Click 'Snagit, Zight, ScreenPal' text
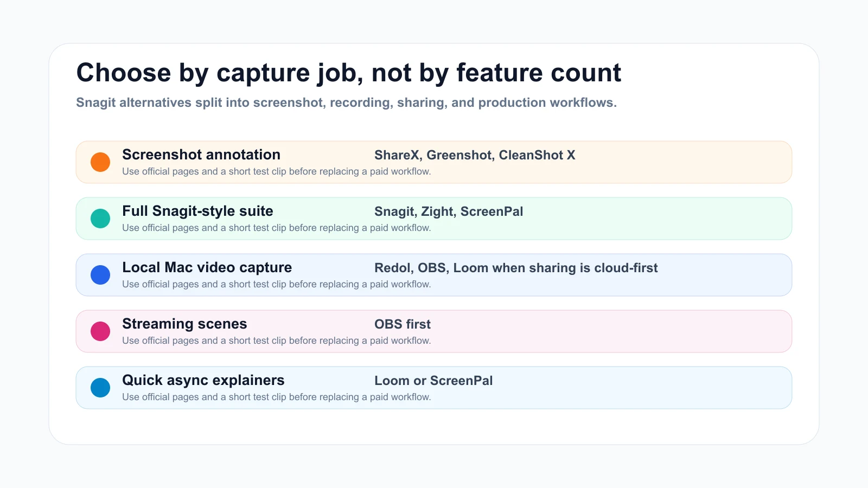Viewport: 868px width, 488px height. 449,211
